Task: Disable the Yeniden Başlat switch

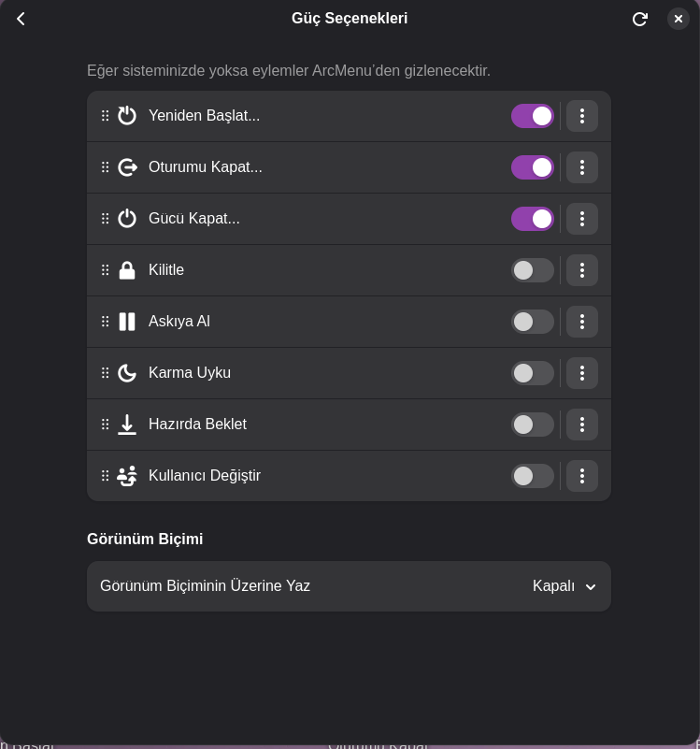Action: pyautogui.click(x=533, y=116)
